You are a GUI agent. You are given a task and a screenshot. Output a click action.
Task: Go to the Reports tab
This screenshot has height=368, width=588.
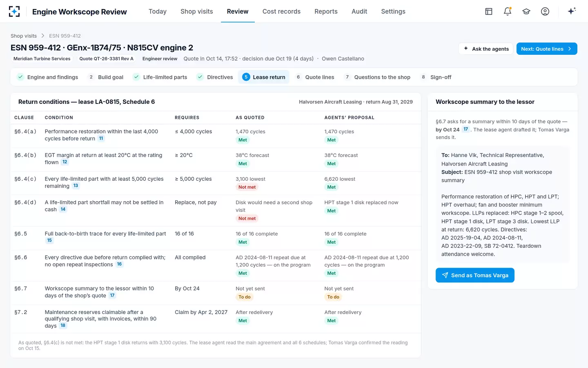(326, 11)
